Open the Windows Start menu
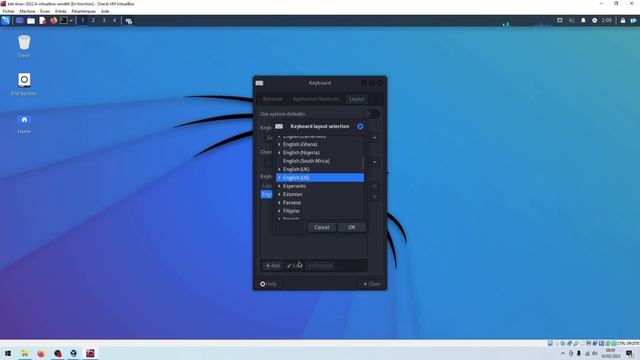 [x=8, y=353]
